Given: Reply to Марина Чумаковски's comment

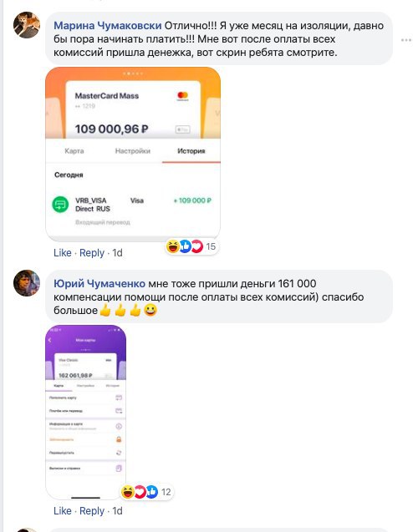Looking at the screenshot, I should 92,253.
